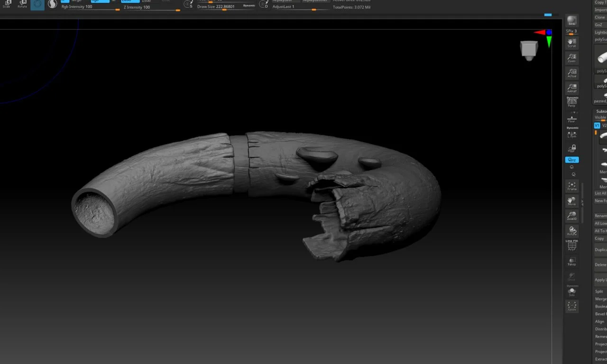
Task: Click the Rename subtool button
Action: pyautogui.click(x=600, y=216)
